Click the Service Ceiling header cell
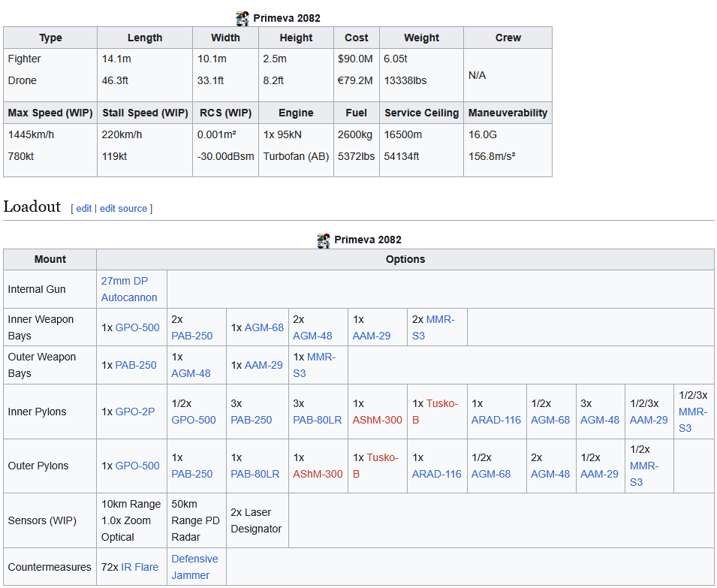The height and width of the screenshot is (588, 717). point(422,113)
